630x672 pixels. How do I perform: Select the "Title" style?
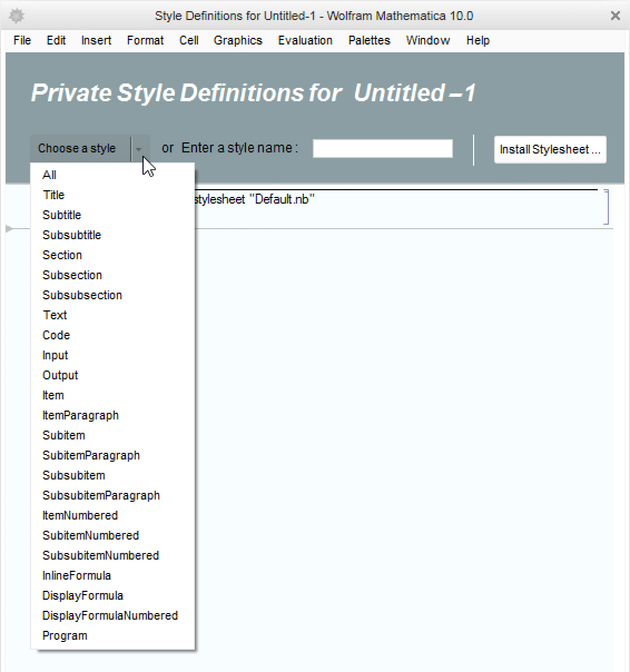point(53,195)
